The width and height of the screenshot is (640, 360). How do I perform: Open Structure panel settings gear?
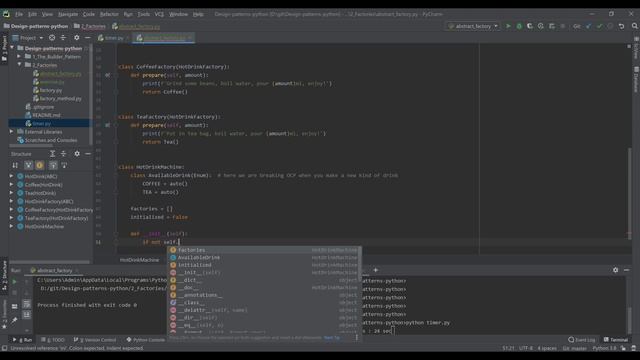pos(77,154)
